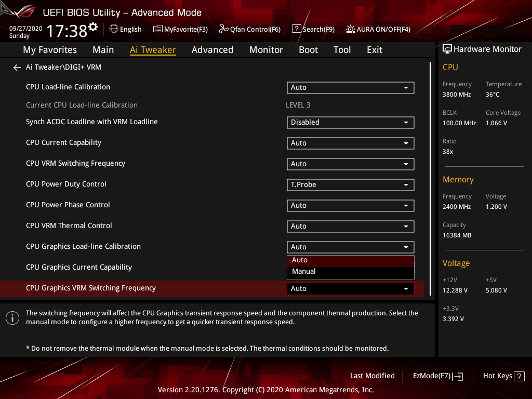Click CPU frequency value 3800 MHz

[456, 95]
